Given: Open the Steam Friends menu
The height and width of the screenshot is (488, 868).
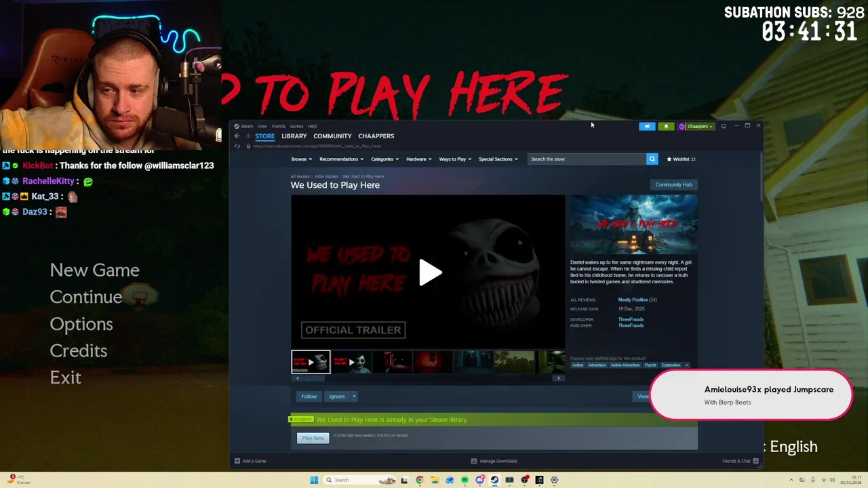Looking at the screenshot, I should (x=278, y=126).
